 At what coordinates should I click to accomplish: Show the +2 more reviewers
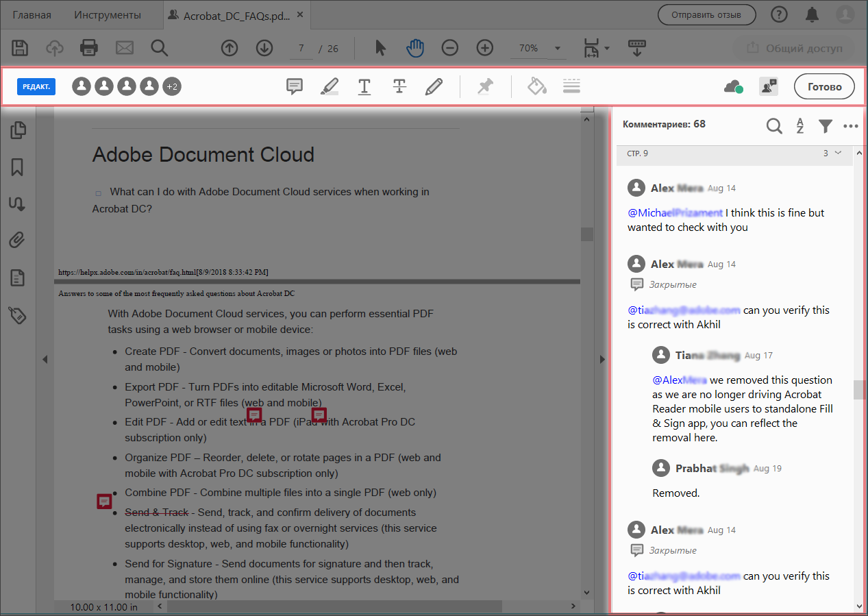[x=172, y=86]
